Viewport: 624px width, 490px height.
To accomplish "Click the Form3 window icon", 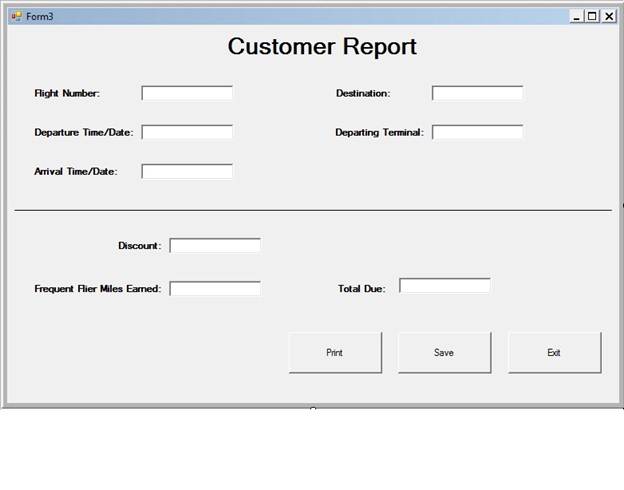I will pos(16,16).
